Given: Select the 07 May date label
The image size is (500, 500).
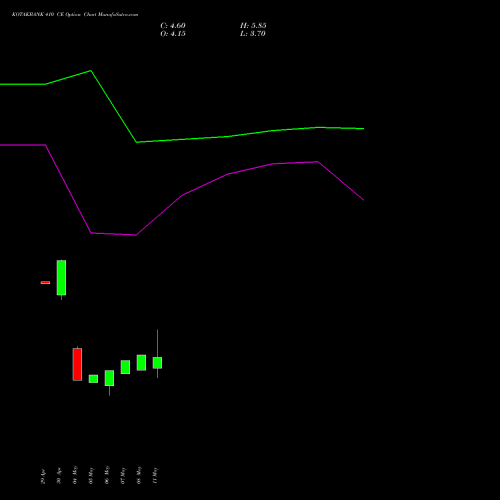Looking at the screenshot, I should pyautogui.click(x=123, y=475).
